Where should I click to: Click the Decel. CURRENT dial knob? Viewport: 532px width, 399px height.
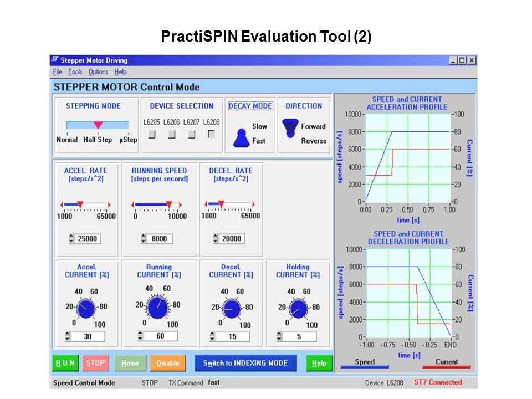(231, 308)
